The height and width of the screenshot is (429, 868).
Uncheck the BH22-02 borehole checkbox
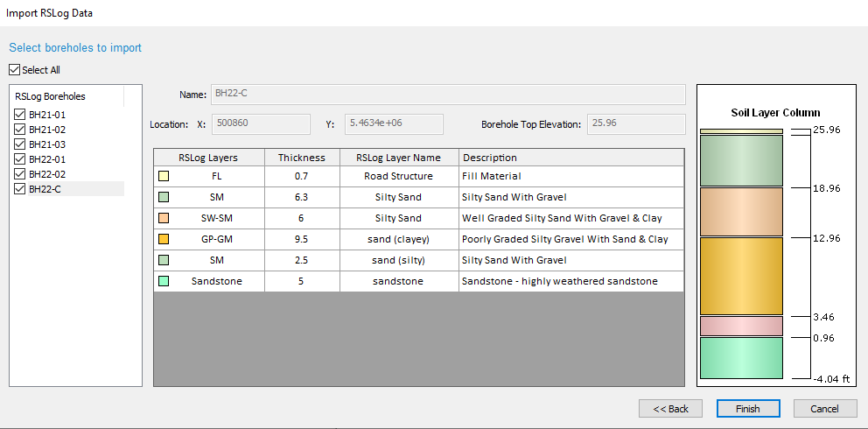point(20,174)
